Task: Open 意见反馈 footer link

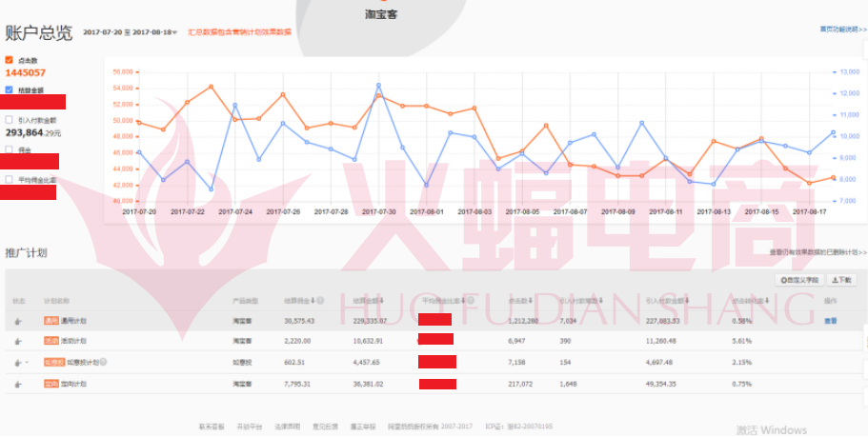Action: click(x=325, y=427)
